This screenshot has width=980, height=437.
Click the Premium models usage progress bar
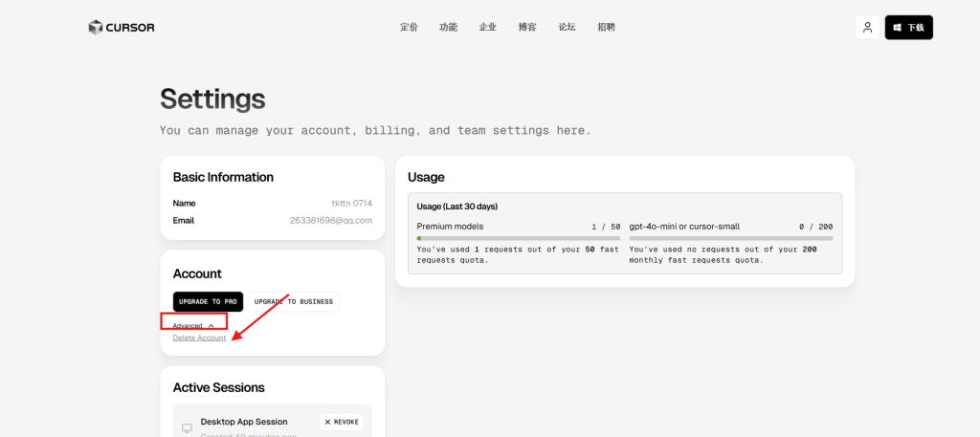click(519, 238)
